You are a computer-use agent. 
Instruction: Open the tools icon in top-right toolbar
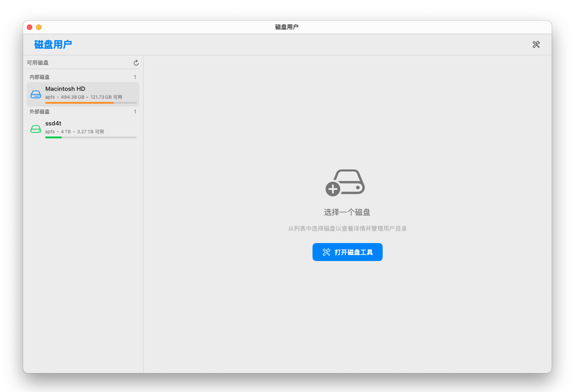coord(536,45)
